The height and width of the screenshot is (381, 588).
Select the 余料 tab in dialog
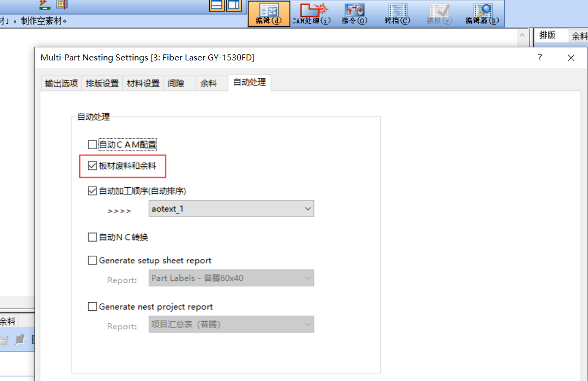coord(211,83)
